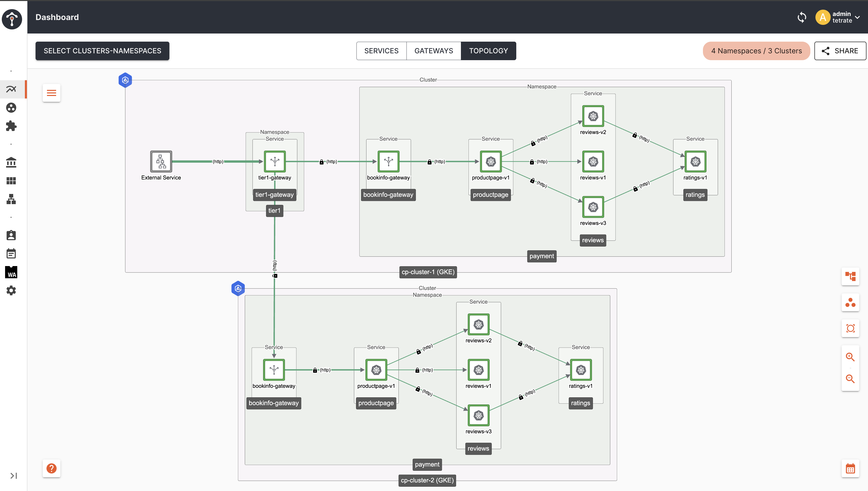The width and height of the screenshot is (868, 491).
Task: Click the orange help question mark icon
Action: point(51,468)
